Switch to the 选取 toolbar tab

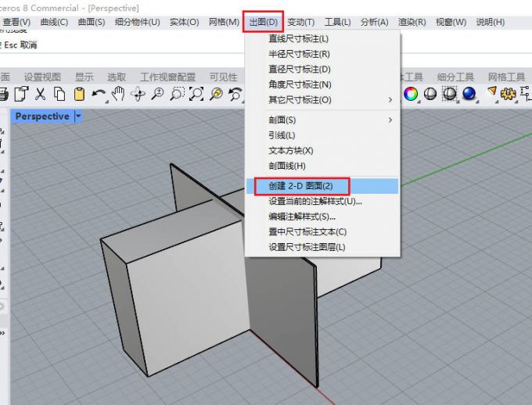117,77
